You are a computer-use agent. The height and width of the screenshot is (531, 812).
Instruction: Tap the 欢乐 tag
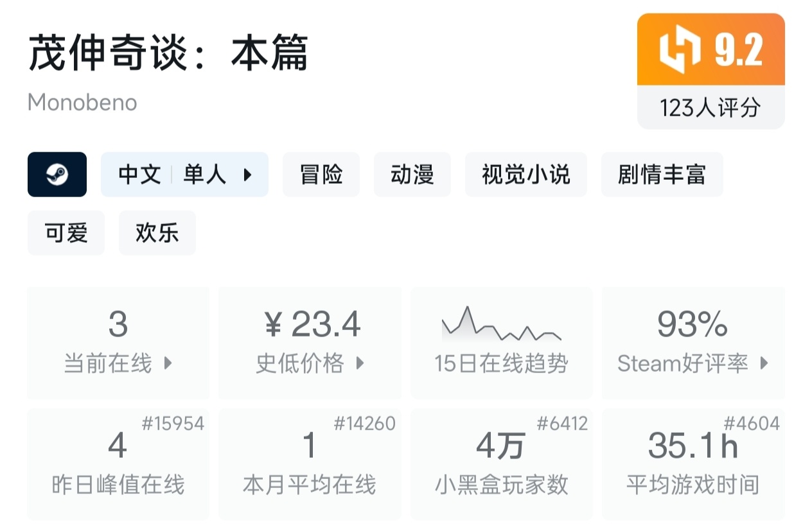157,233
